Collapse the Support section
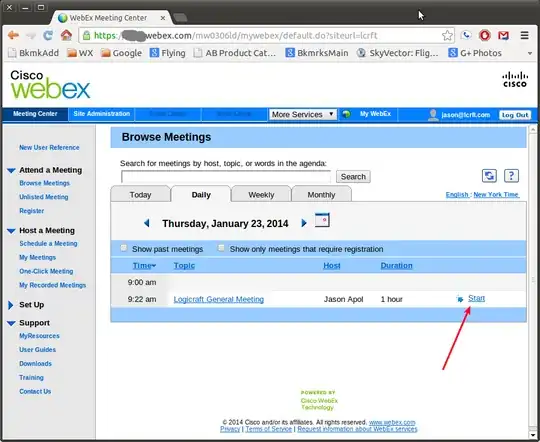The height and width of the screenshot is (442, 540). click(11, 323)
